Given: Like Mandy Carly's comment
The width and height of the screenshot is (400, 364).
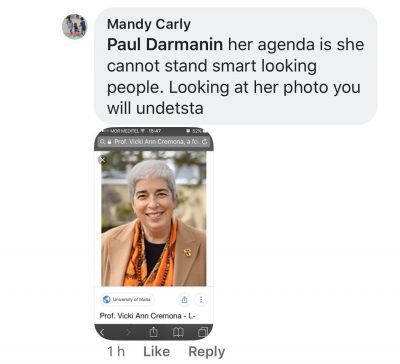Looking at the screenshot, I should tap(156, 351).
